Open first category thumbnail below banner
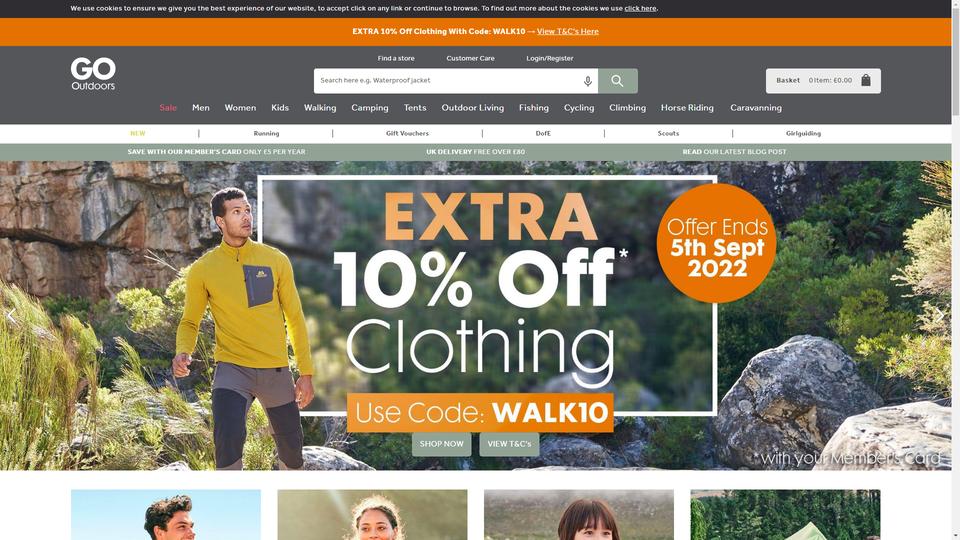This screenshot has height=540, width=960. 166,514
